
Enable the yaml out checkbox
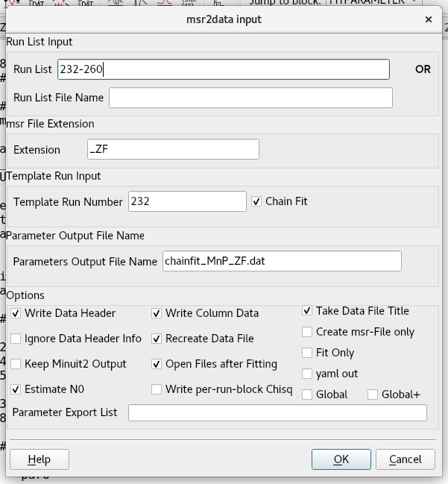307,374
